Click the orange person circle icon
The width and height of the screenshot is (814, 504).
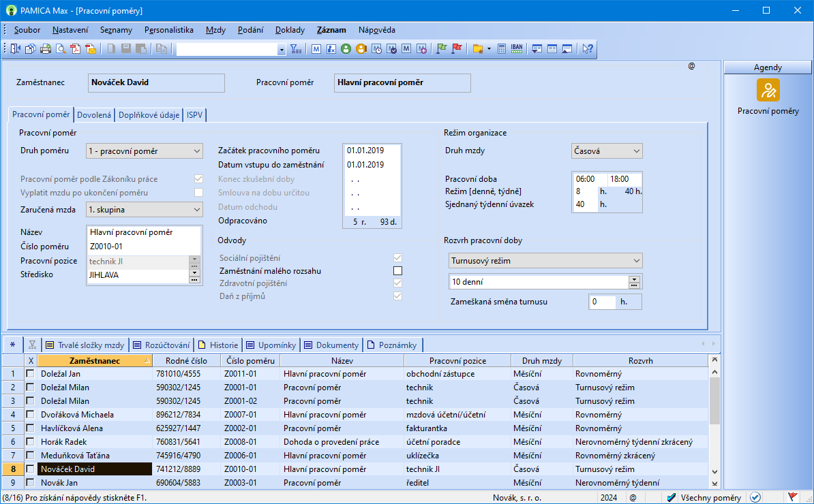pyautogui.click(x=361, y=49)
